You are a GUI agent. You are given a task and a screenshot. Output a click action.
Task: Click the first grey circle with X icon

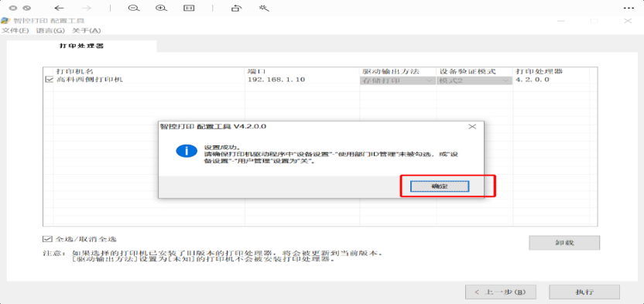point(14,8)
